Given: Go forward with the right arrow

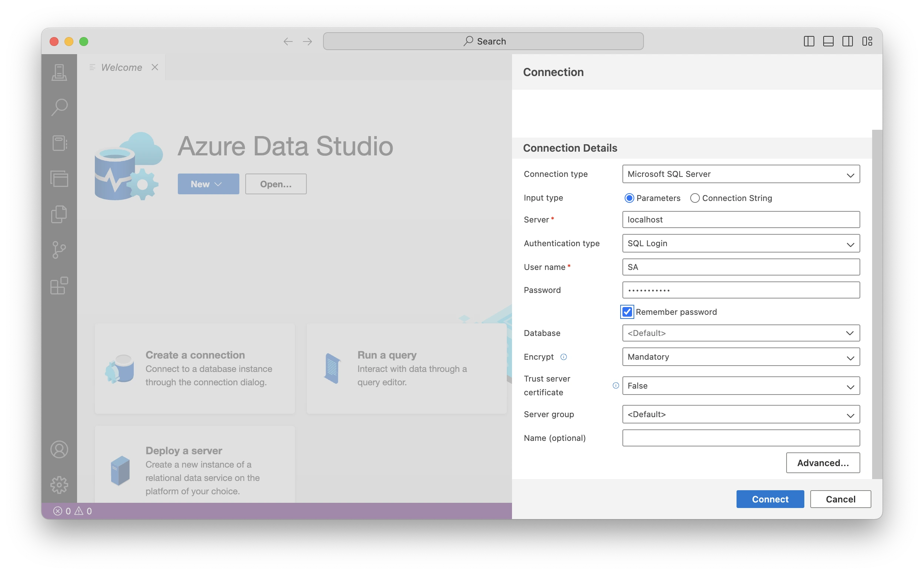Looking at the screenshot, I should pos(308,42).
